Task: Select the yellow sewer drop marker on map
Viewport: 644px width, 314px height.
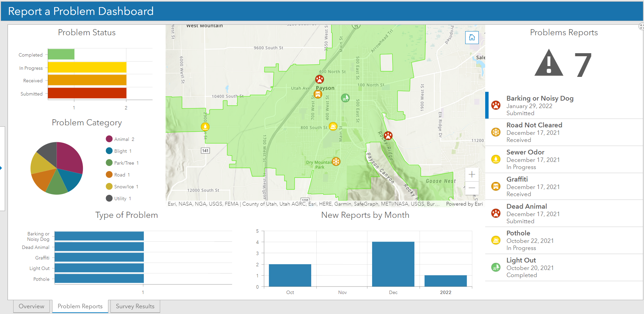Action: tap(205, 127)
